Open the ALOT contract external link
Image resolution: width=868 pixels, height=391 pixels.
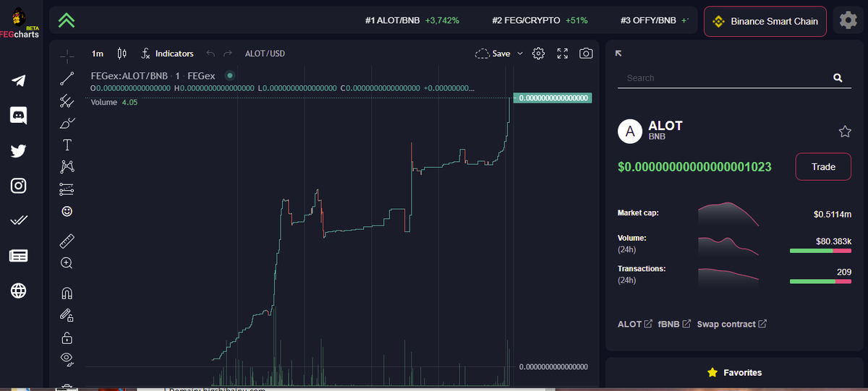coord(634,324)
